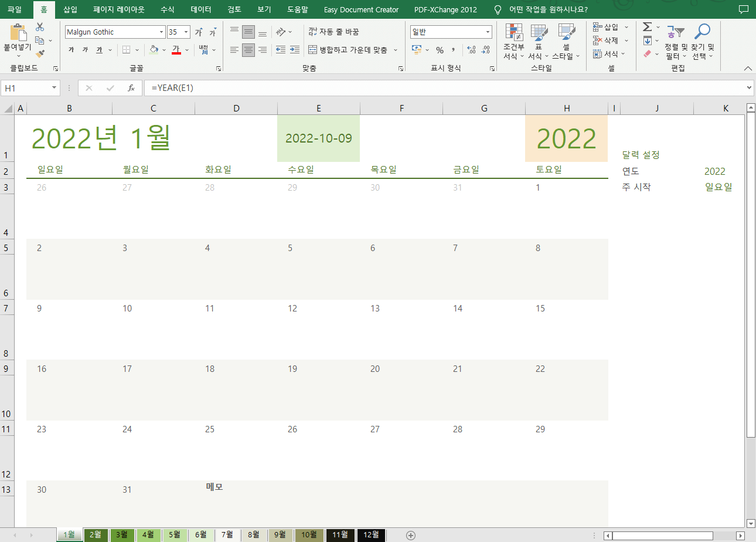This screenshot has height=542, width=756.
Task: Switch to the 12월 sheet tab
Action: (x=371, y=535)
